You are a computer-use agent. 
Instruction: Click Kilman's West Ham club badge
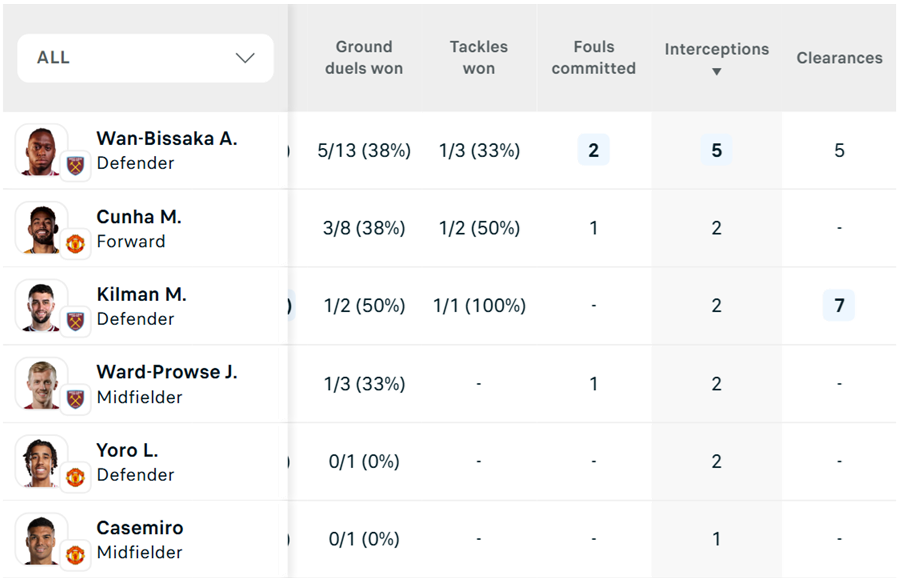[76, 322]
